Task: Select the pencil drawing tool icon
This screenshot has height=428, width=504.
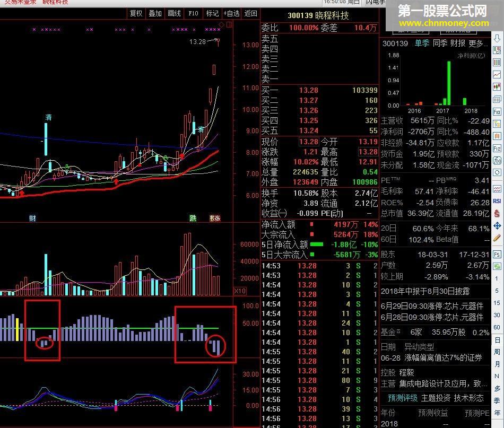Action: click(497, 238)
